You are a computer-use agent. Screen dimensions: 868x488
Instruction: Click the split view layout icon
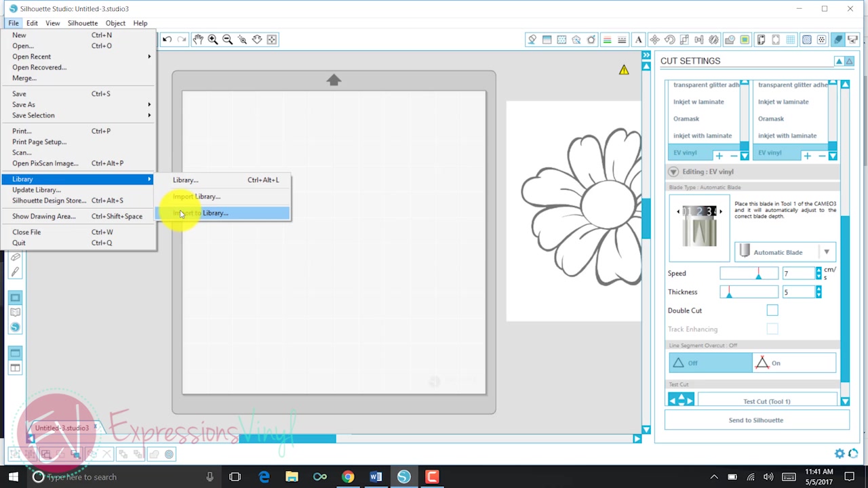coord(15,368)
